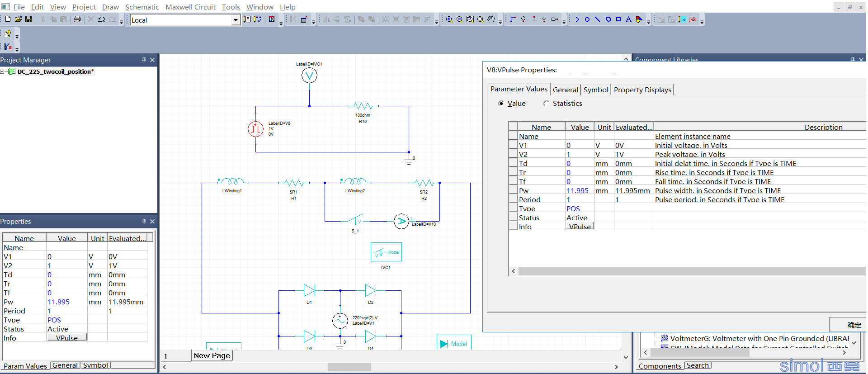868x374 pixels.
Task: Create a new file via toolbar
Action: [x=8, y=19]
